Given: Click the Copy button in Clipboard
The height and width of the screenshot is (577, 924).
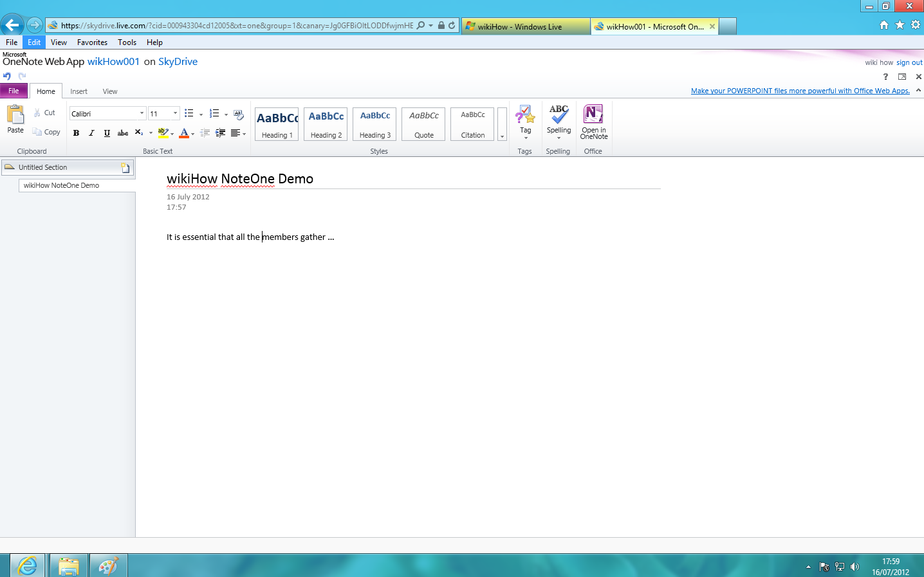Looking at the screenshot, I should (x=46, y=132).
